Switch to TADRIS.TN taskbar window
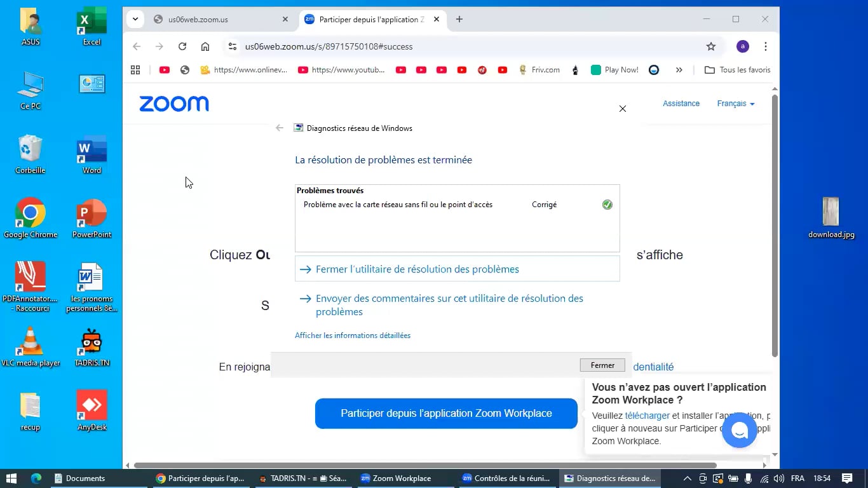Image resolution: width=868 pixels, height=488 pixels. pos(303,478)
